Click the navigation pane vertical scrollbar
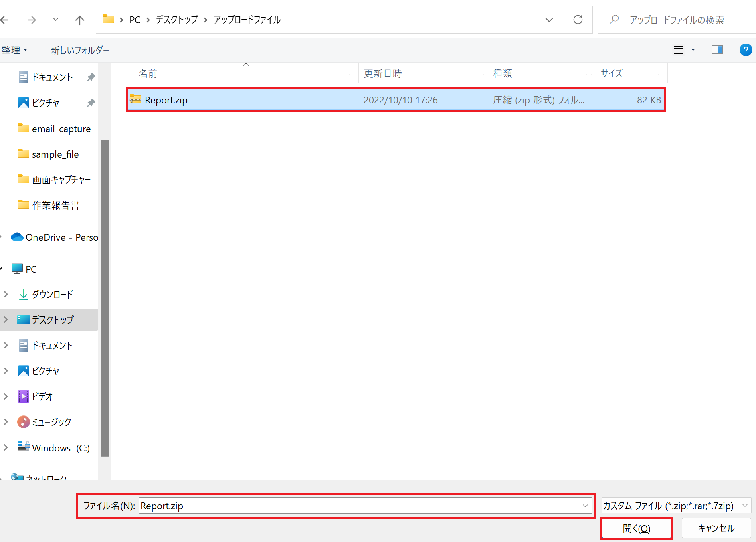This screenshot has height=542, width=756. coord(105,297)
